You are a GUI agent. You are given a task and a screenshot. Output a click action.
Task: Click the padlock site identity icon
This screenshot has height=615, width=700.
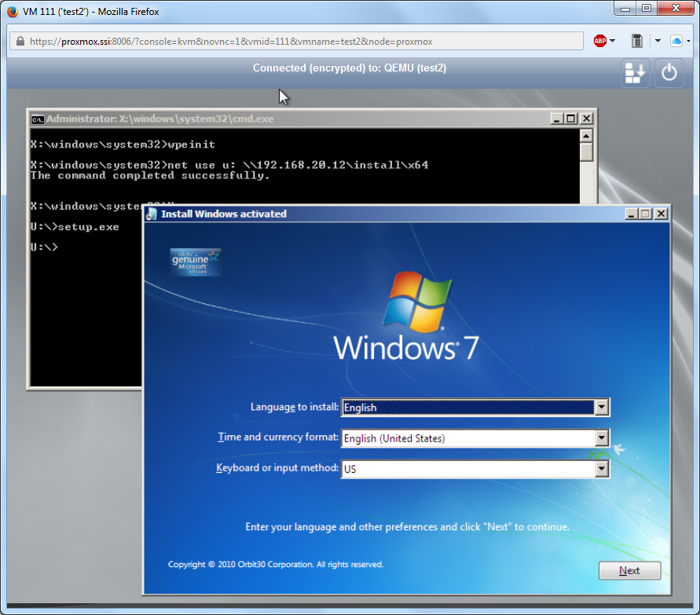[20, 42]
